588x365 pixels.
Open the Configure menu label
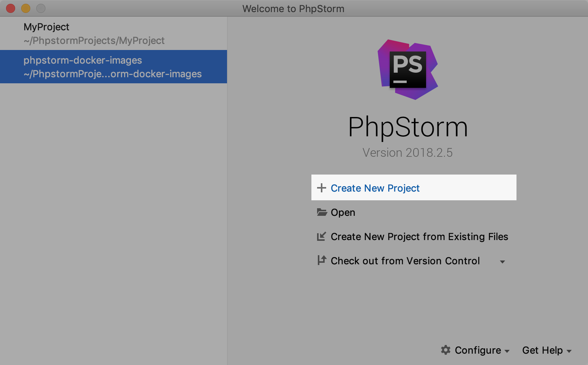[478, 350]
